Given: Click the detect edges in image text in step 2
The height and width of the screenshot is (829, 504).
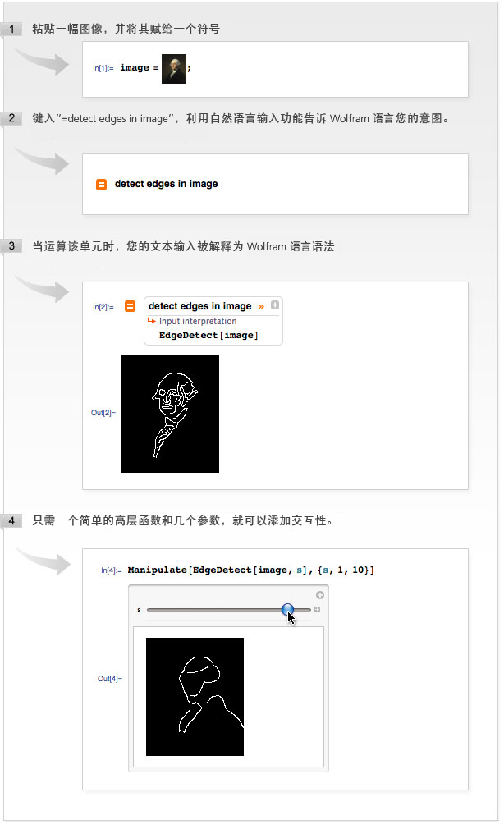Looking at the screenshot, I should 166,184.
